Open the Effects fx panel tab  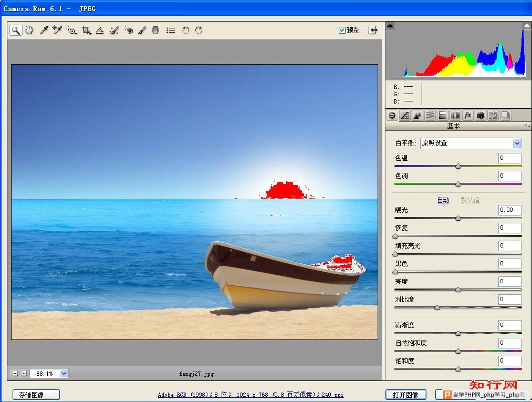[x=467, y=116]
